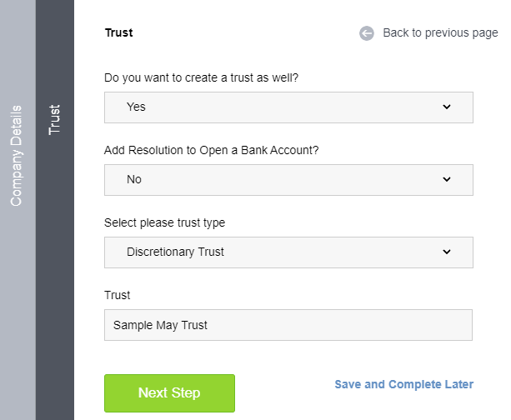511x420 pixels.
Task: Click the 'Trust' label above text field
Action: [117, 295]
